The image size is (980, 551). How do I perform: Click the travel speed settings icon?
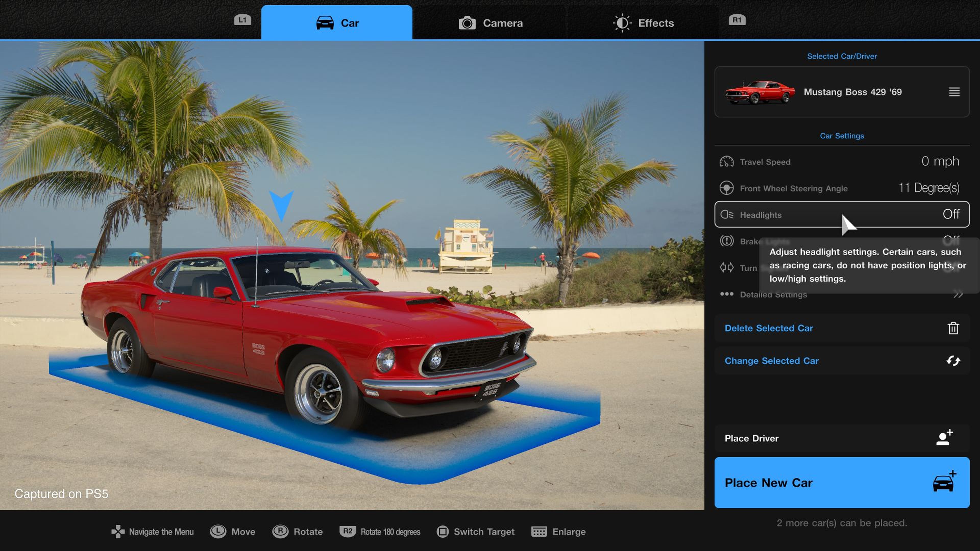tap(727, 161)
